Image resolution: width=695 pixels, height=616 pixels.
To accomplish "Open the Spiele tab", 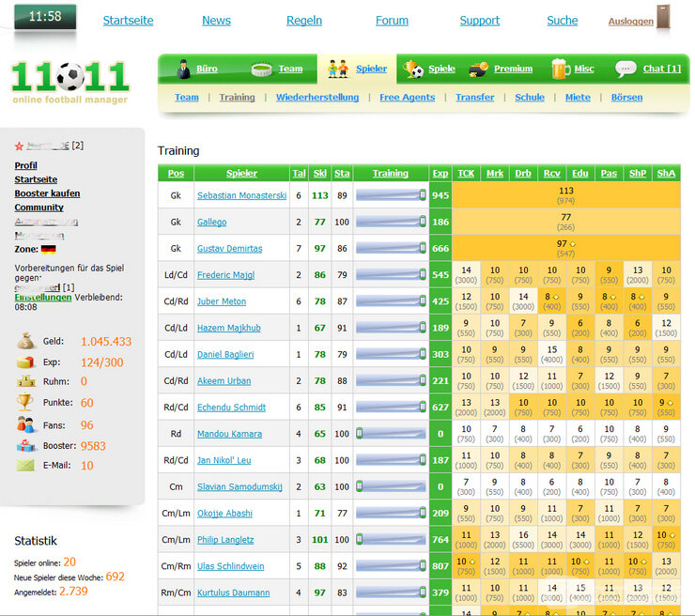I will point(441,69).
